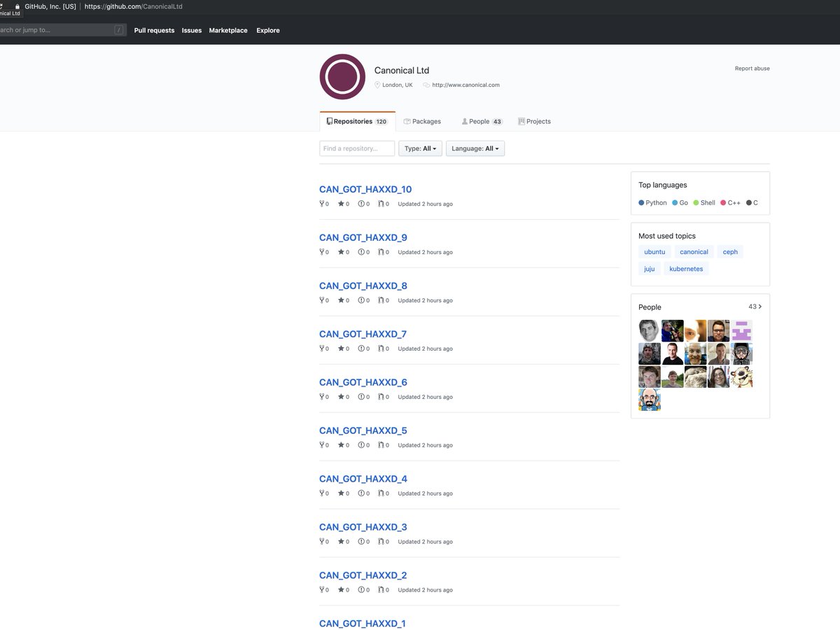Open the CAN_GOT_HAXXD_4 repository
Viewport: 840px width, 630px height.
pyautogui.click(x=363, y=479)
